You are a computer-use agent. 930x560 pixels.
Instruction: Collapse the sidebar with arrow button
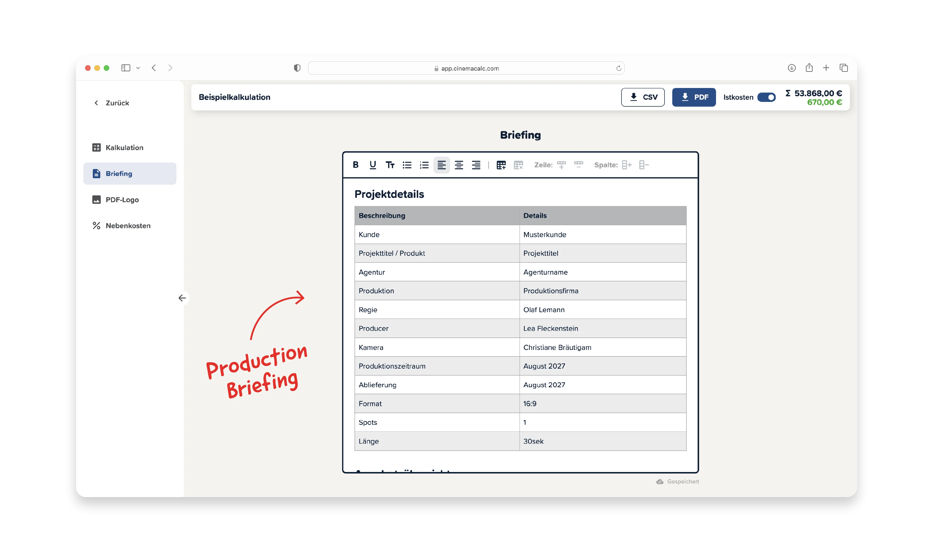182,298
